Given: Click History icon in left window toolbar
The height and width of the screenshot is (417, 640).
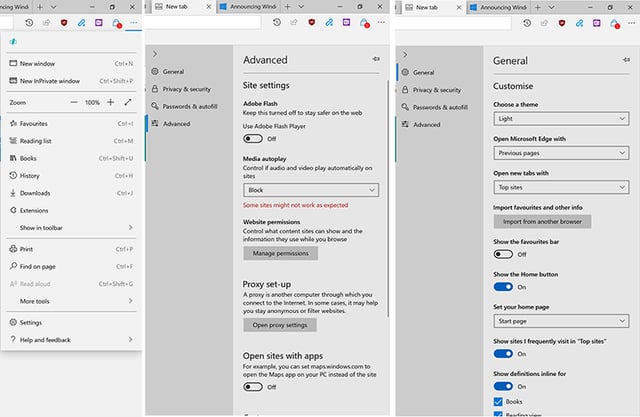Looking at the screenshot, I should 29,23.
